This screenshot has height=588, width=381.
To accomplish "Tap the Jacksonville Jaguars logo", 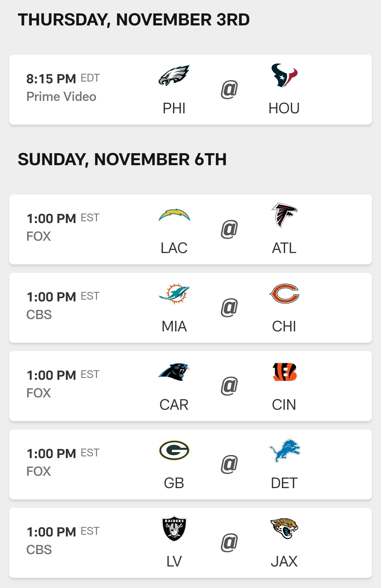I will click(x=284, y=528).
